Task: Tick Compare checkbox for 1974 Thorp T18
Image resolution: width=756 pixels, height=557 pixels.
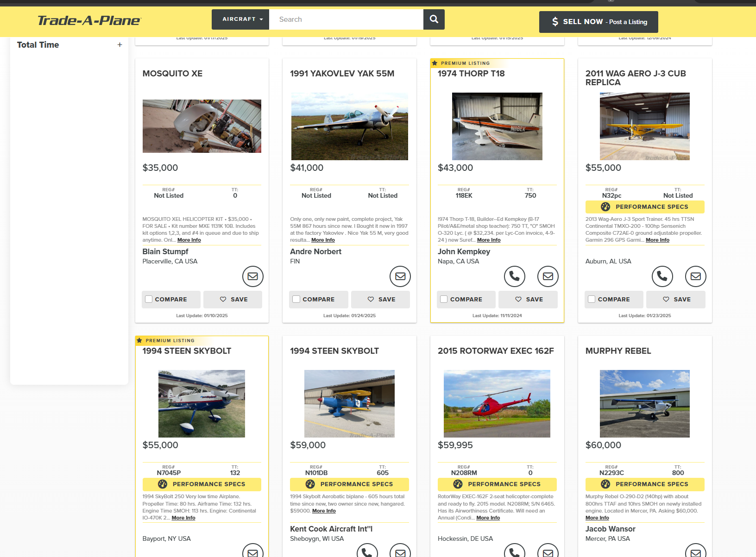Action: pos(444,299)
